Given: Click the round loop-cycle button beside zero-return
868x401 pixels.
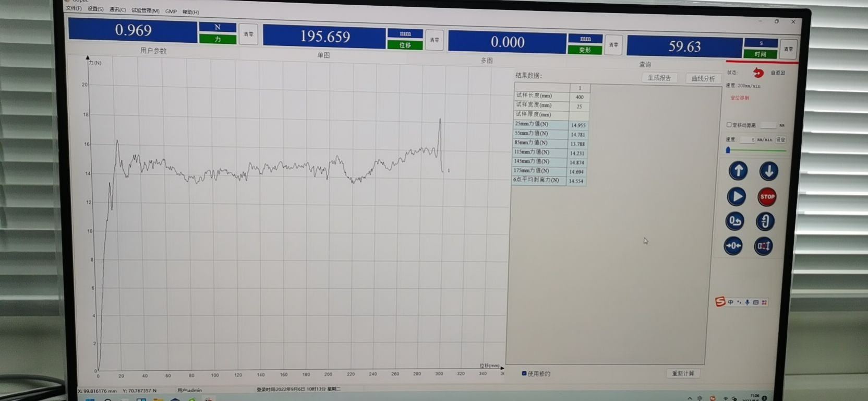Looking at the screenshot, I should pos(765,221).
